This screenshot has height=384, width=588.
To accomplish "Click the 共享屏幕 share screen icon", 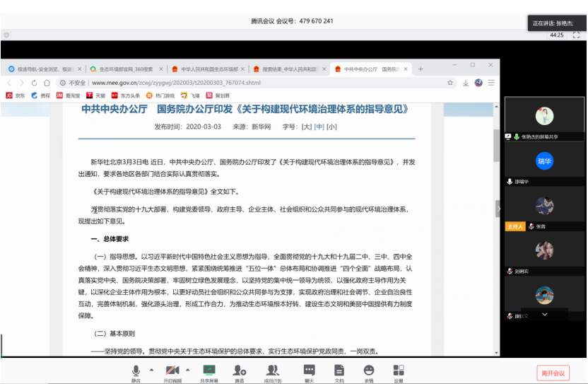I will coord(208,371).
